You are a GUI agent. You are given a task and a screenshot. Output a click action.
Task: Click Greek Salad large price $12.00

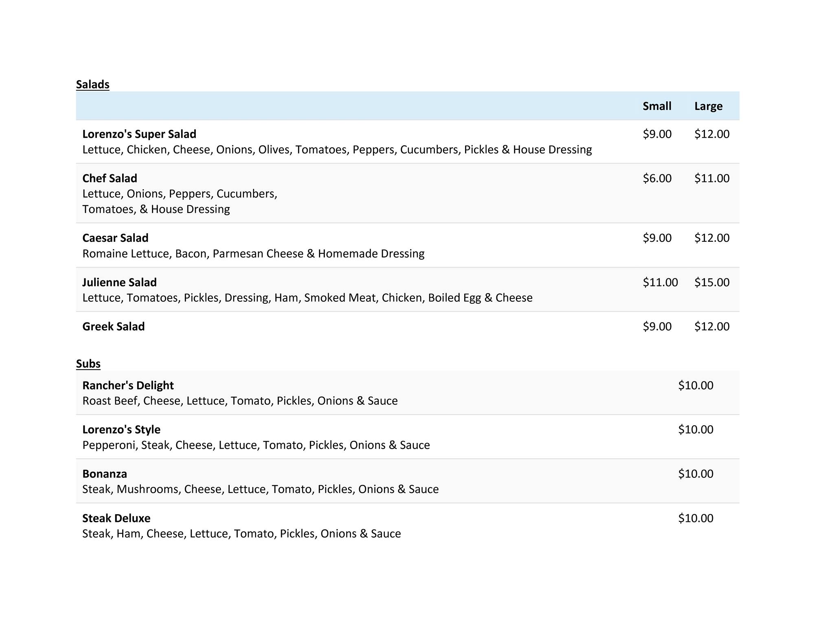coord(712,326)
